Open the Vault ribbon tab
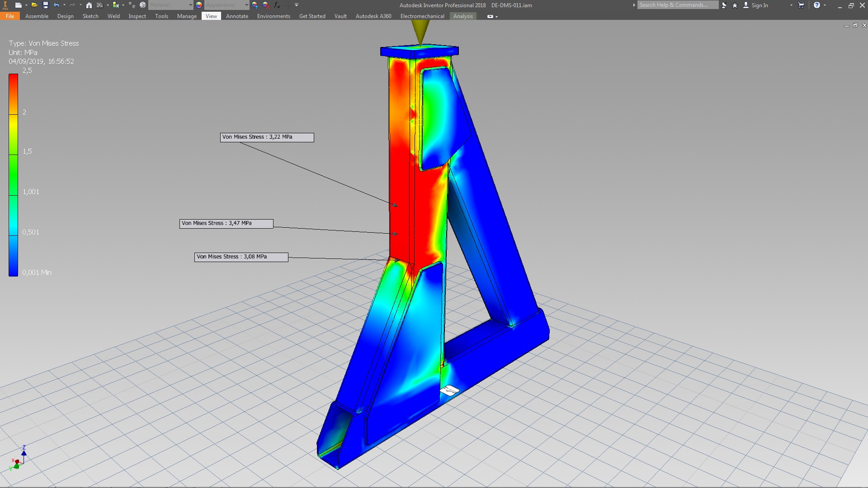Image resolution: width=868 pixels, height=488 pixels. point(340,16)
